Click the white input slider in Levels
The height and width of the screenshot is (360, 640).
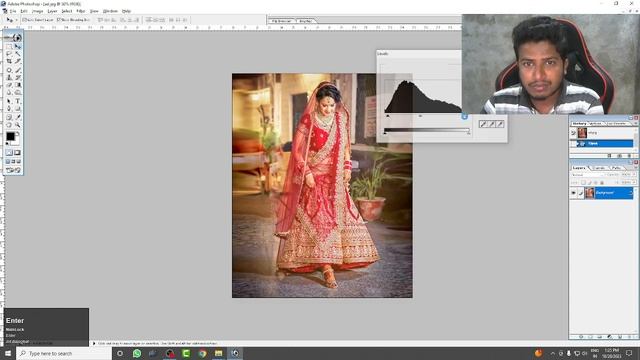[464, 117]
